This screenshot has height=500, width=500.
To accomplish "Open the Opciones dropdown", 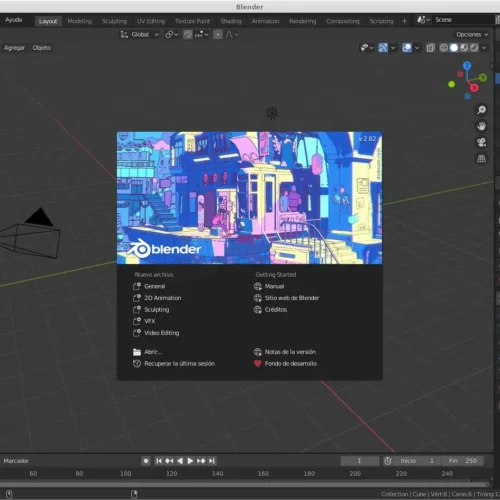I will [x=472, y=34].
